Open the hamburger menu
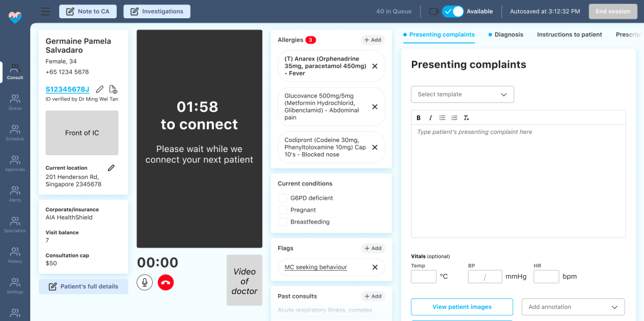The height and width of the screenshot is (321, 644). (45, 11)
